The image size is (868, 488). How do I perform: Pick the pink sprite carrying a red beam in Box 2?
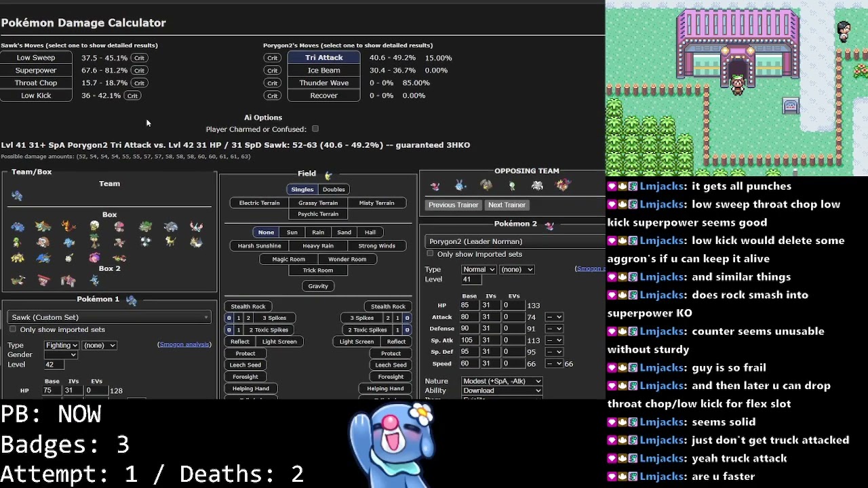[x=43, y=280]
